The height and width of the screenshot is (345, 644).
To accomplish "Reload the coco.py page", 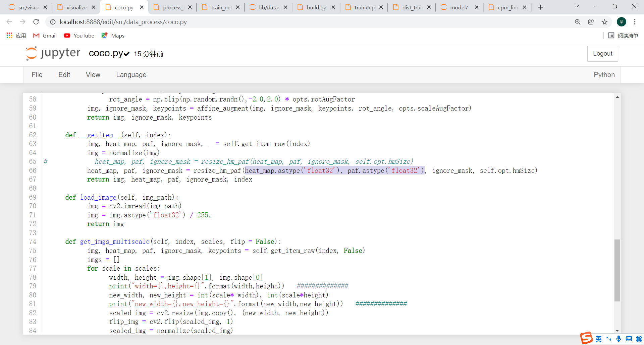I will pyautogui.click(x=36, y=22).
